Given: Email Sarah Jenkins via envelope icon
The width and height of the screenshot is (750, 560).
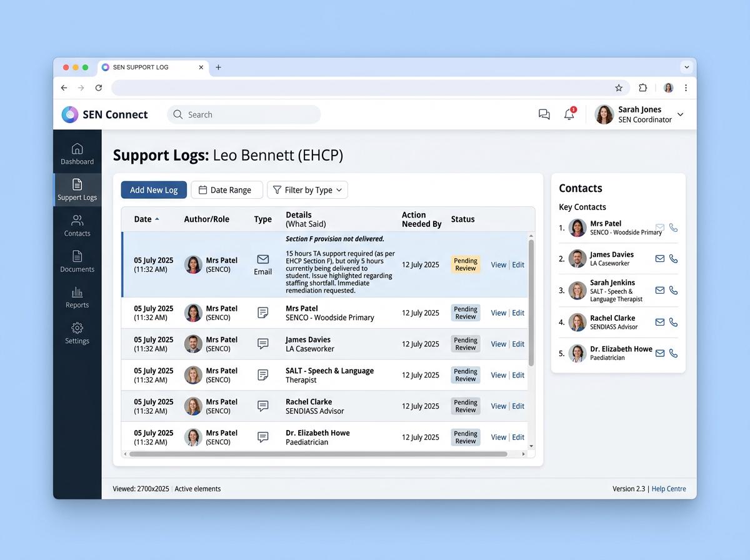Looking at the screenshot, I should click(x=659, y=290).
